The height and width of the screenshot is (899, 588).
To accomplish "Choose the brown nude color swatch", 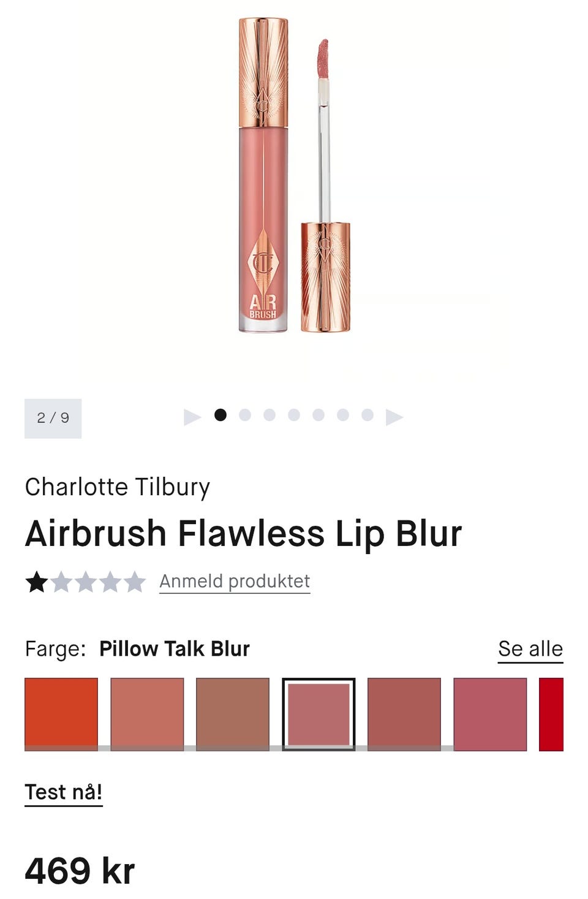I will click(x=233, y=714).
